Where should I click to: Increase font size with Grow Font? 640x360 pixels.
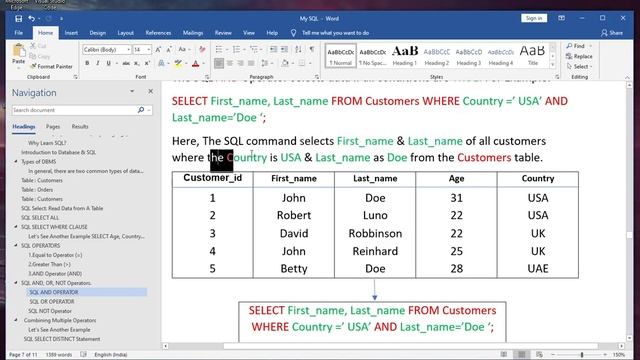coord(158,49)
